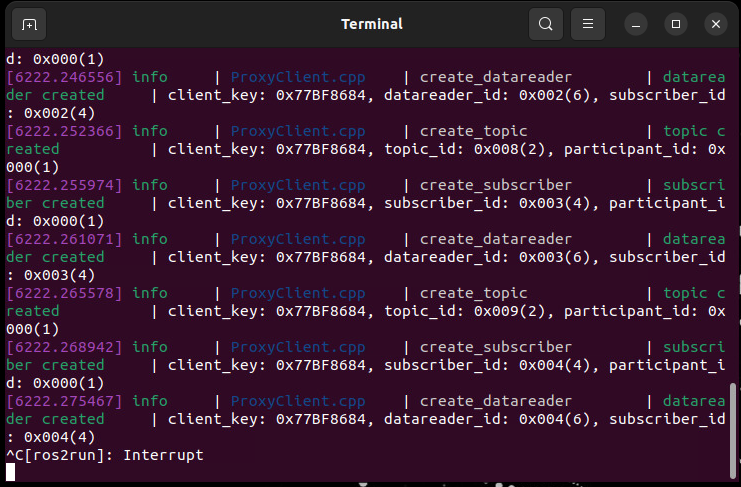Click the last line ': 0x004(4)'

(51, 437)
